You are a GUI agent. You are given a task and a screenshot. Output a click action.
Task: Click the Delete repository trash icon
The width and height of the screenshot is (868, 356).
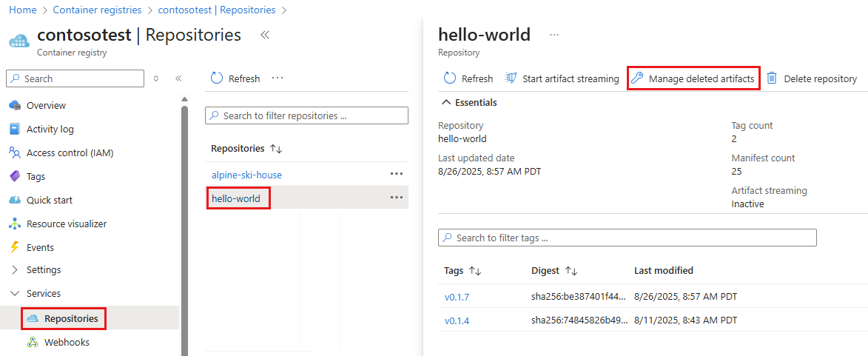(772, 78)
